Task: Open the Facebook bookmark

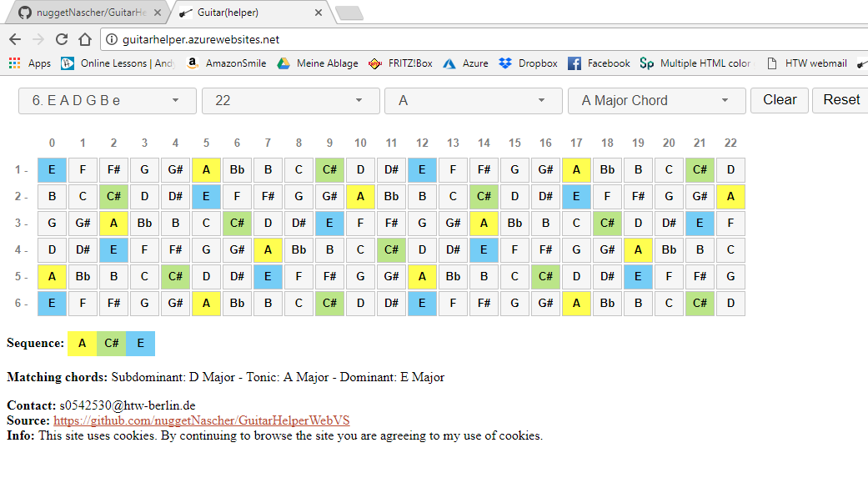Action: [x=599, y=63]
